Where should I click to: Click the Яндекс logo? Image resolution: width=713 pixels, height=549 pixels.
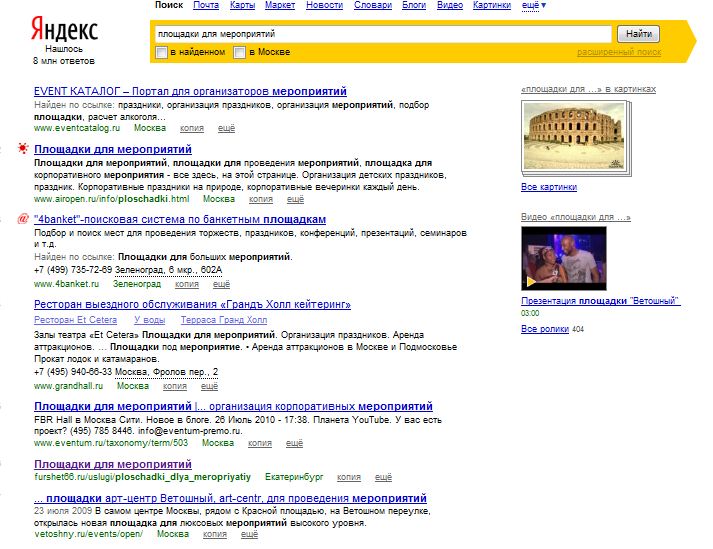coord(64,29)
